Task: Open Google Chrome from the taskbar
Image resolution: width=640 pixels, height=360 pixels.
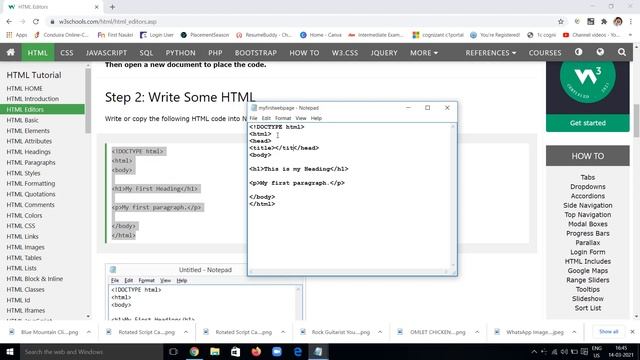Action: pos(194,351)
